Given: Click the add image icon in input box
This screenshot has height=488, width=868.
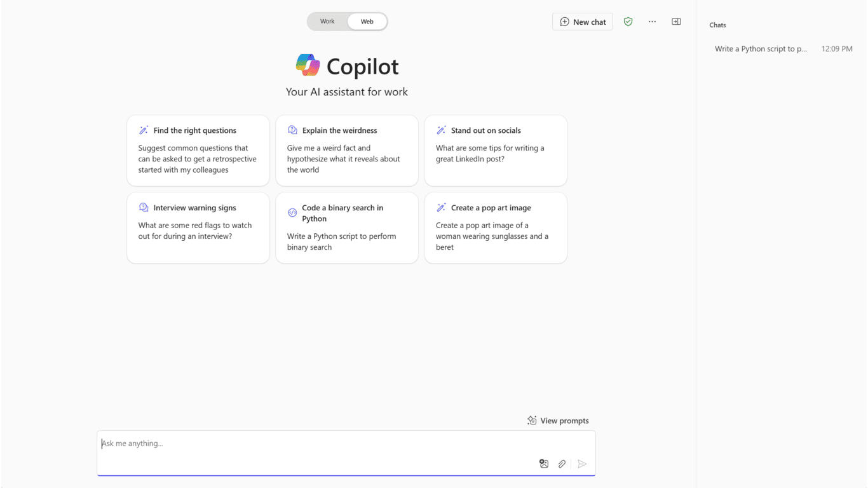Looking at the screenshot, I should click(544, 464).
